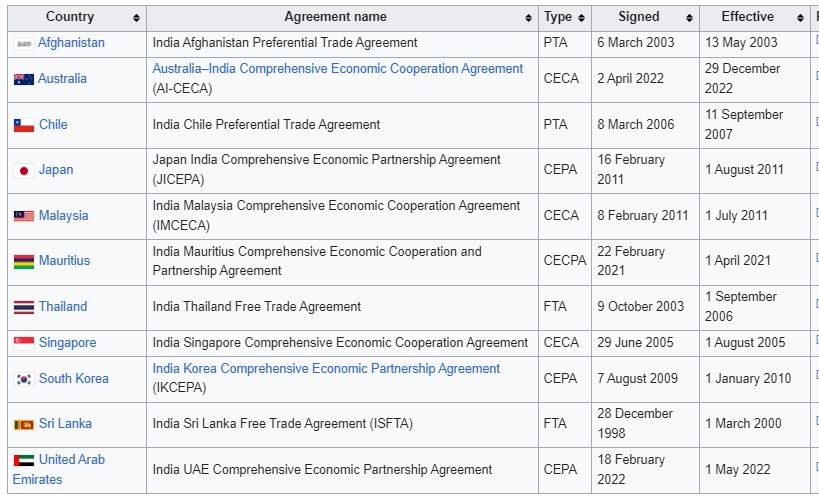This screenshot has height=501, width=819.
Task: Open the Australia–India Comprehensive Economic Cooperation Agreement link
Action: click(x=337, y=69)
